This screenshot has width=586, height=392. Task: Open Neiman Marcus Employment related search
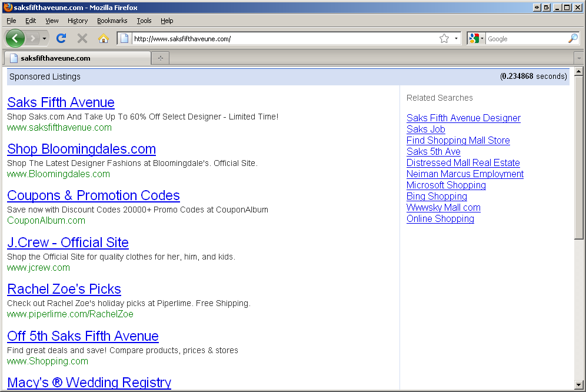465,174
